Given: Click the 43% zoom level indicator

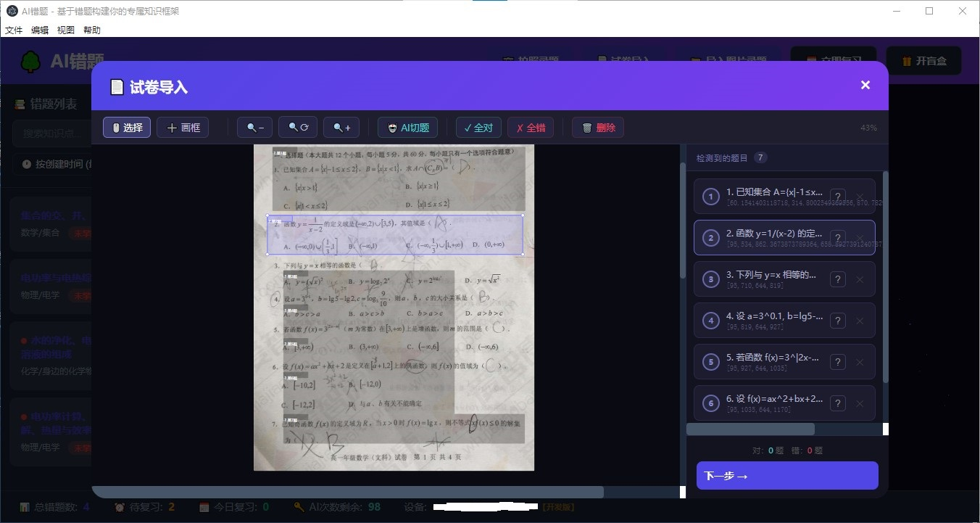Looking at the screenshot, I should click(x=868, y=128).
